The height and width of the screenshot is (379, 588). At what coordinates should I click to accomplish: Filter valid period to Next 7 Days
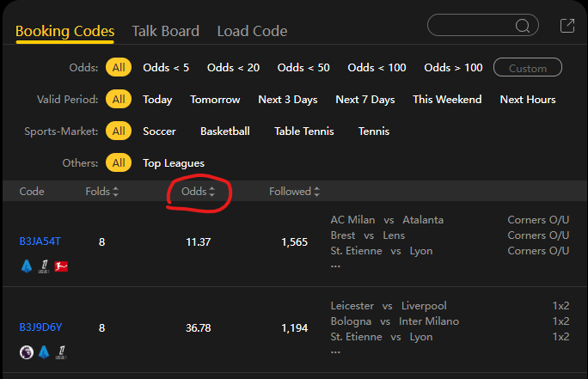pyautogui.click(x=364, y=100)
